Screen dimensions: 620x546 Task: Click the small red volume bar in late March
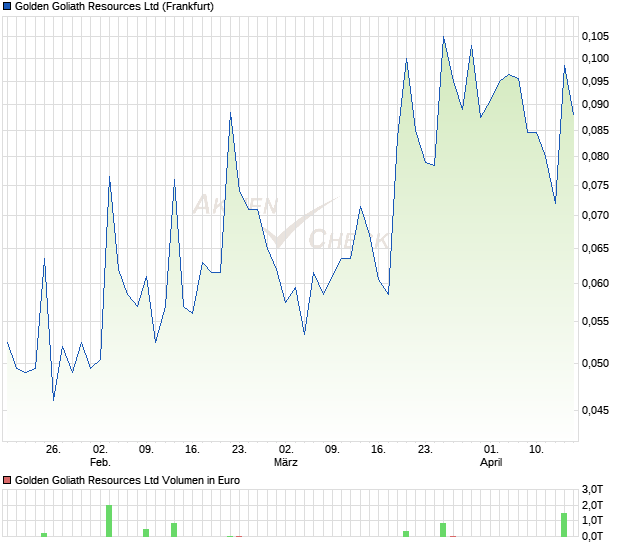click(452, 535)
